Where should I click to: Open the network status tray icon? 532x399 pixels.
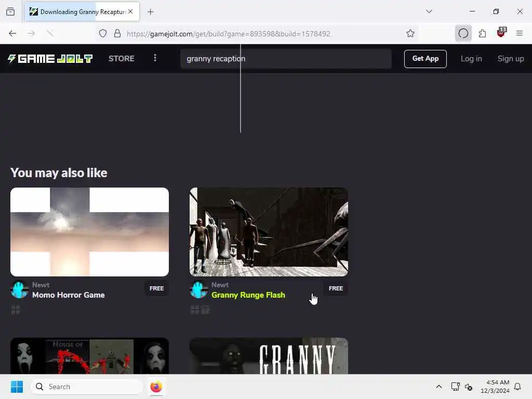(x=455, y=387)
